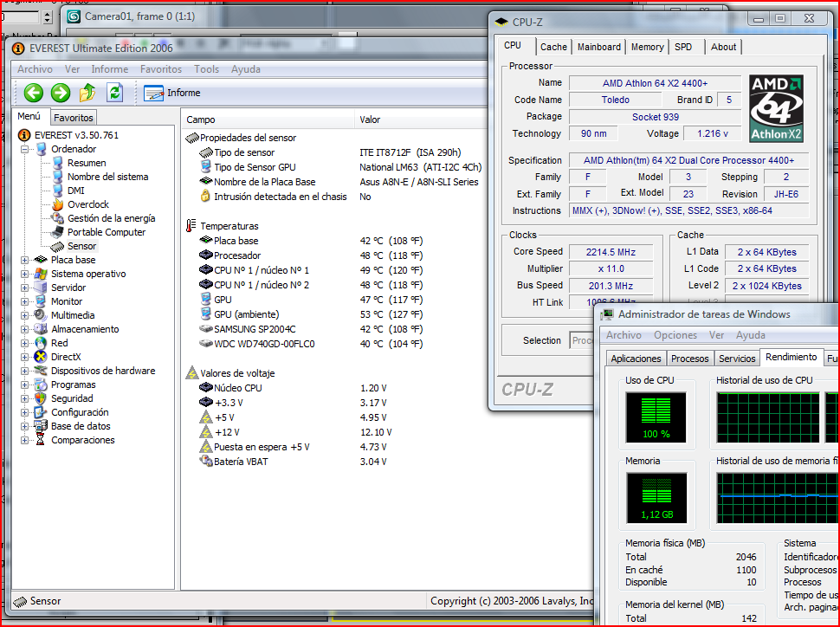This screenshot has height=627, width=840.
Task: Open the Favoritos menu in EVEREST menu bar
Action: click(x=161, y=69)
